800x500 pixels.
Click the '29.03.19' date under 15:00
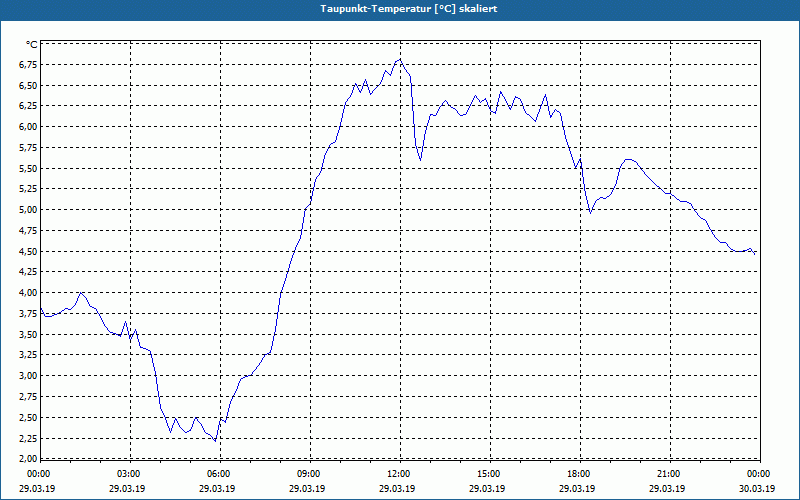pyautogui.click(x=487, y=488)
